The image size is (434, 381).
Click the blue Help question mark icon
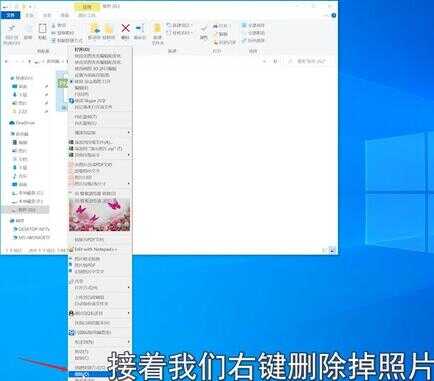click(334, 15)
